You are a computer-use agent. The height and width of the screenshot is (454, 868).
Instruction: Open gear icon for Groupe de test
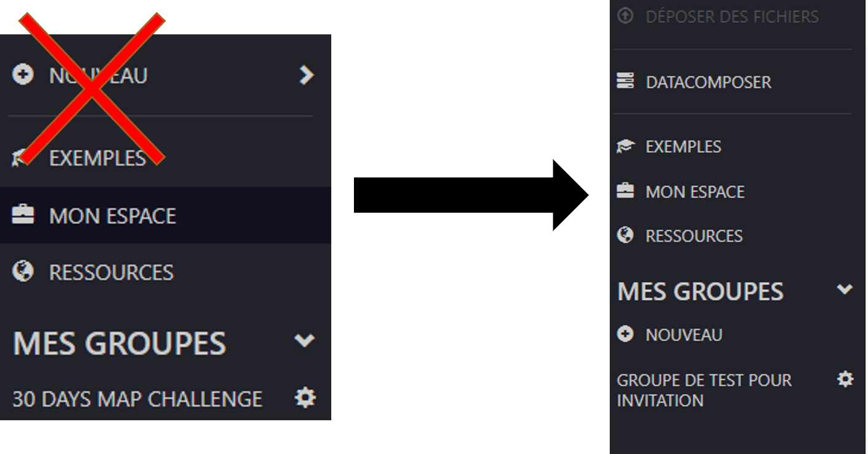coord(845,379)
